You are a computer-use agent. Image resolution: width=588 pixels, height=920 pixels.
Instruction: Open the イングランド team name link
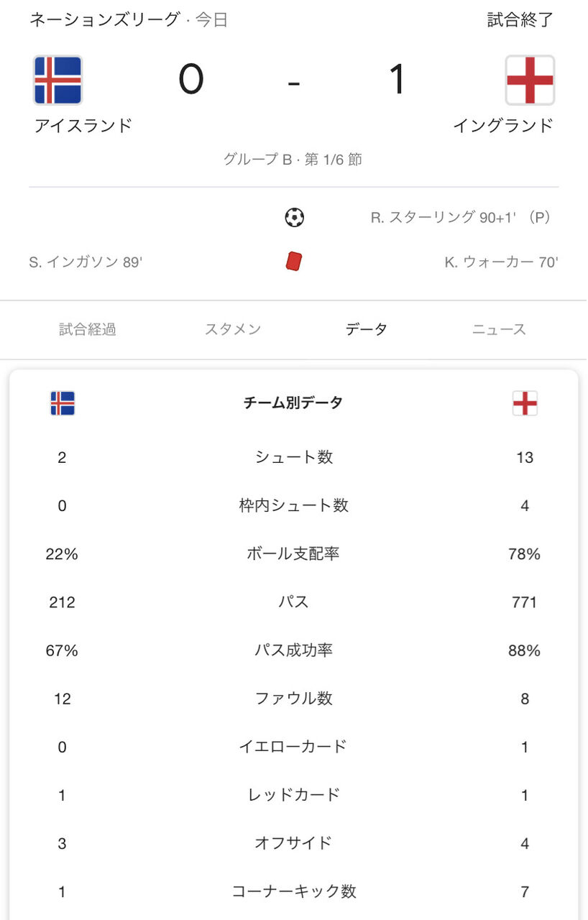[x=503, y=126]
